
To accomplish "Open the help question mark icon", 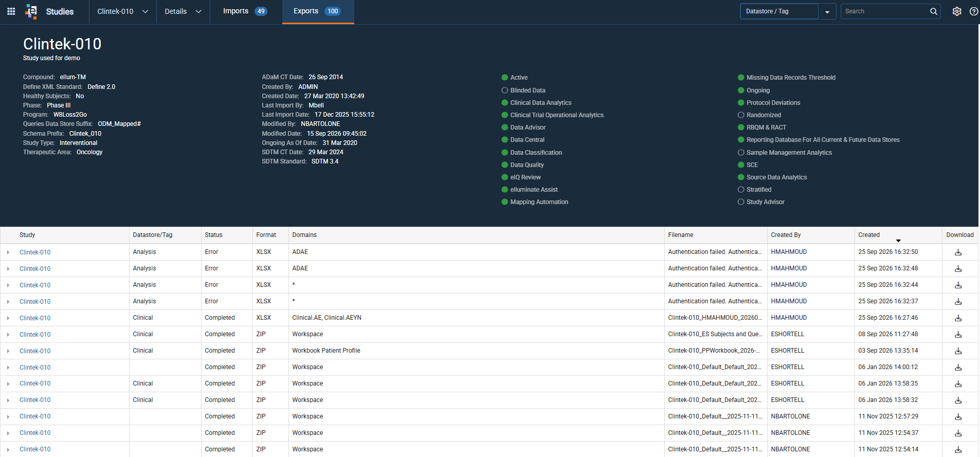I will [974, 11].
